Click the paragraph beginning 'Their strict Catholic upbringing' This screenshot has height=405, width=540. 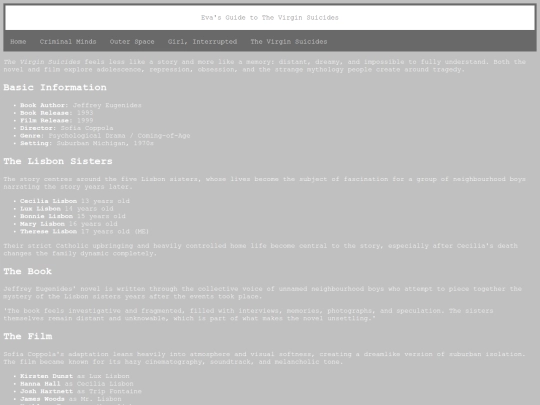coord(261,250)
